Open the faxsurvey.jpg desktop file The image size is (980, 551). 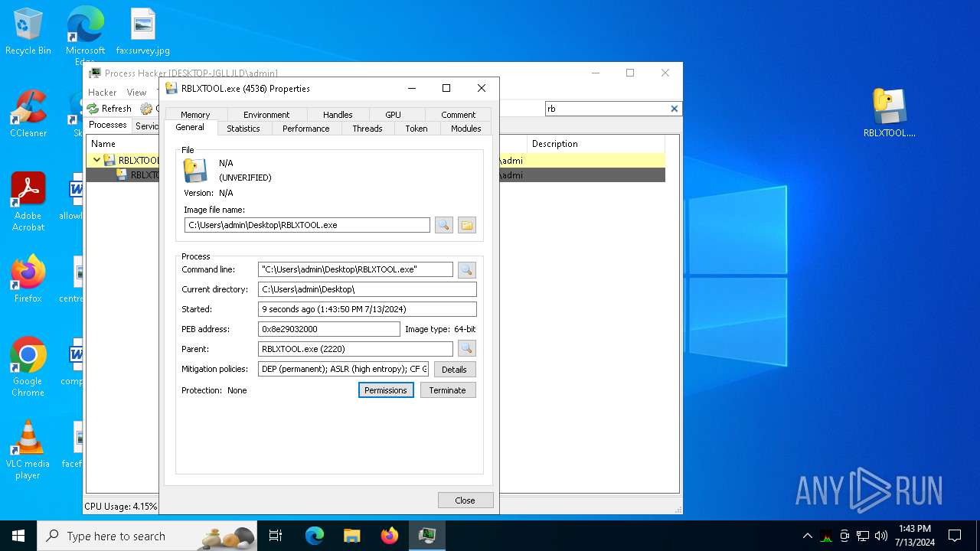[143, 32]
